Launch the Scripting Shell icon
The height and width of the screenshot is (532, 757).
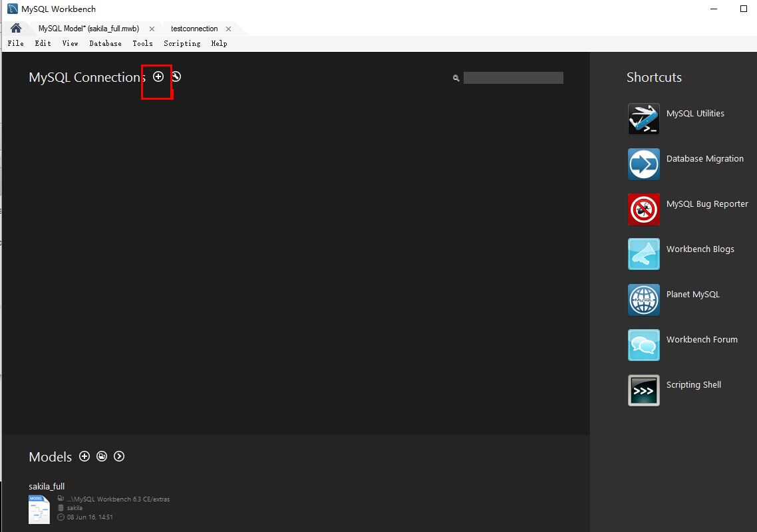pos(643,390)
